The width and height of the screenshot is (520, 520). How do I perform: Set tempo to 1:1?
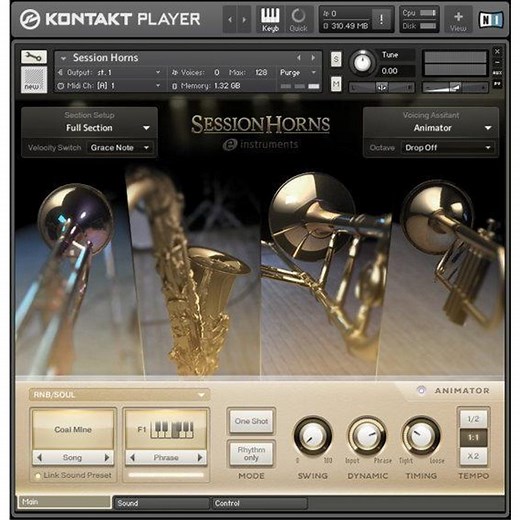(473, 438)
